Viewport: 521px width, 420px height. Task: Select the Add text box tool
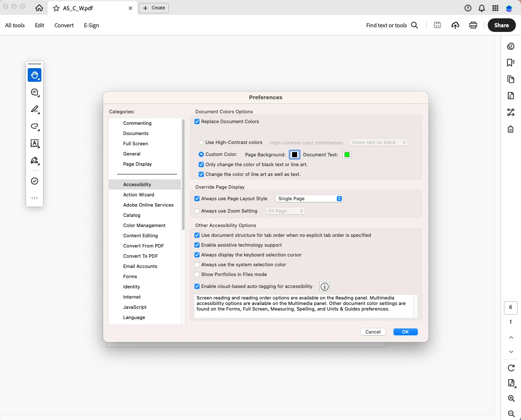35,144
